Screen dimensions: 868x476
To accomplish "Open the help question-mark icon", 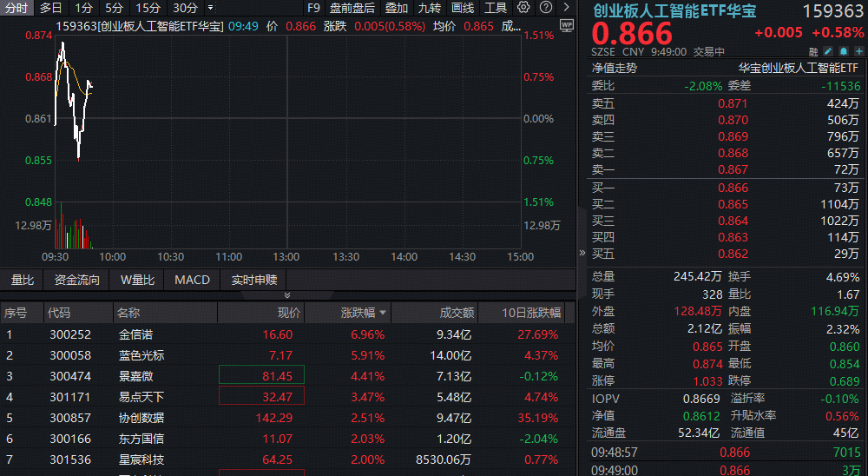I will (x=546, y=8).
